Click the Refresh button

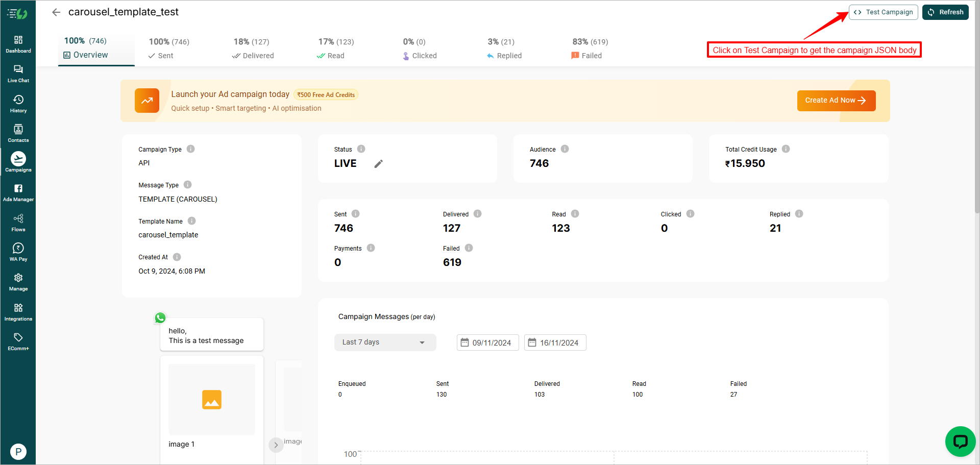pyautogui.click(x=945, y=12)
